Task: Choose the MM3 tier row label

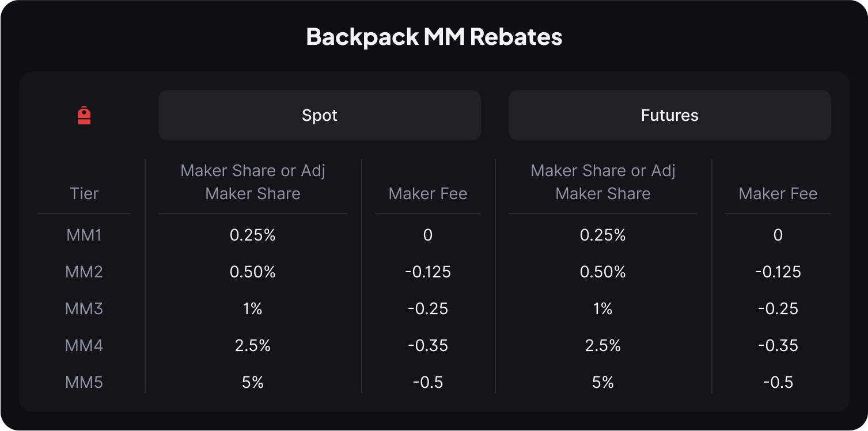Action: (x=84, y=308)
